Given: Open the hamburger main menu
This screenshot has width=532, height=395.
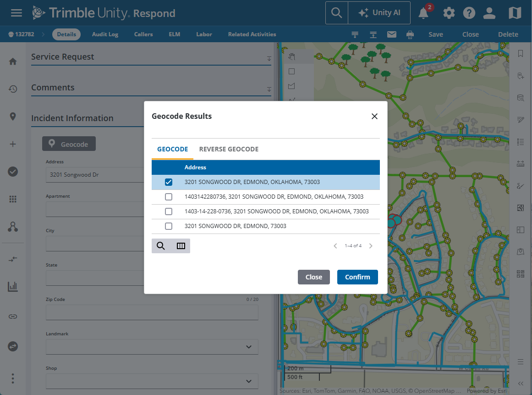Looking at the screenshot, I should pos(16,13).
